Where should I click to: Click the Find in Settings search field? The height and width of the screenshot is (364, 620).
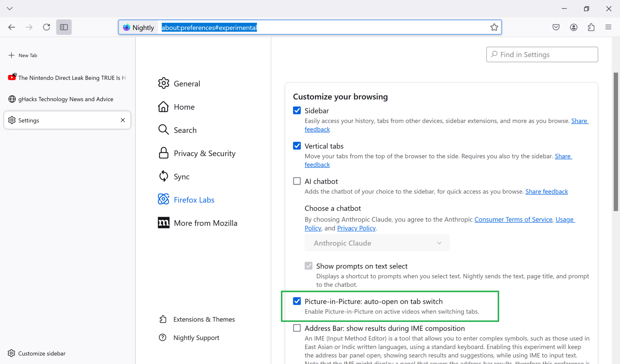tap(542, 54)
